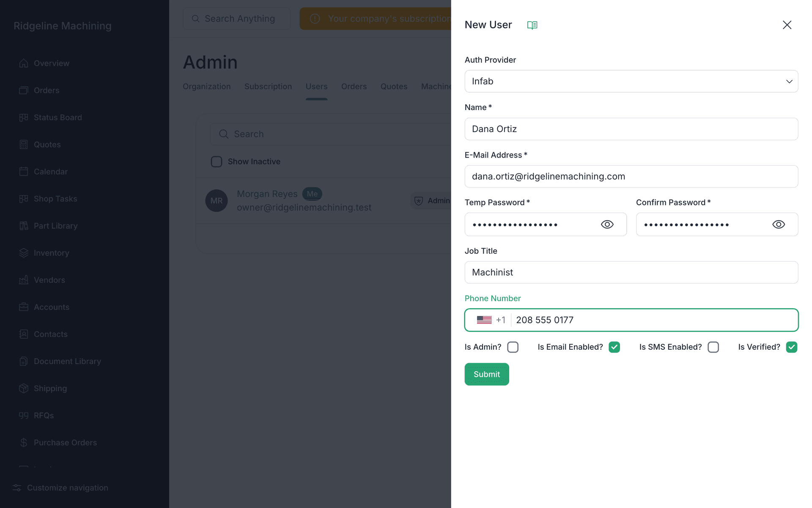Click the Part Library icon in sidebar

[24, 226]
